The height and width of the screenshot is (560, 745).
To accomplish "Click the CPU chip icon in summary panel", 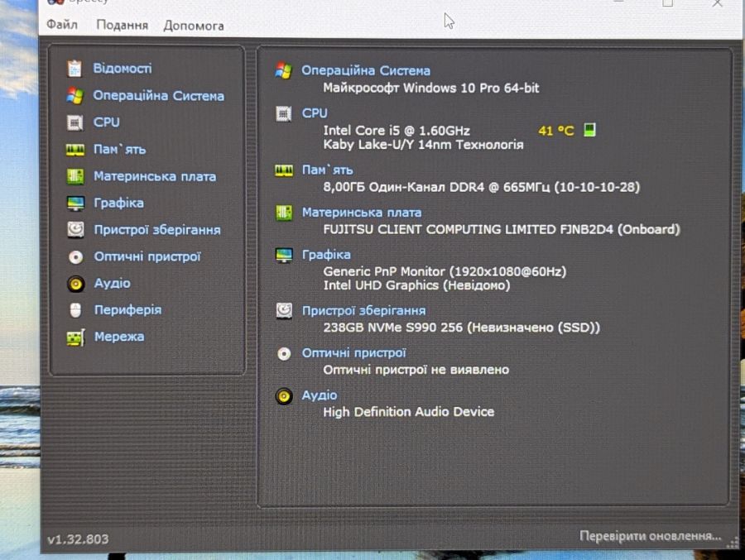I will tap(284, 113).
